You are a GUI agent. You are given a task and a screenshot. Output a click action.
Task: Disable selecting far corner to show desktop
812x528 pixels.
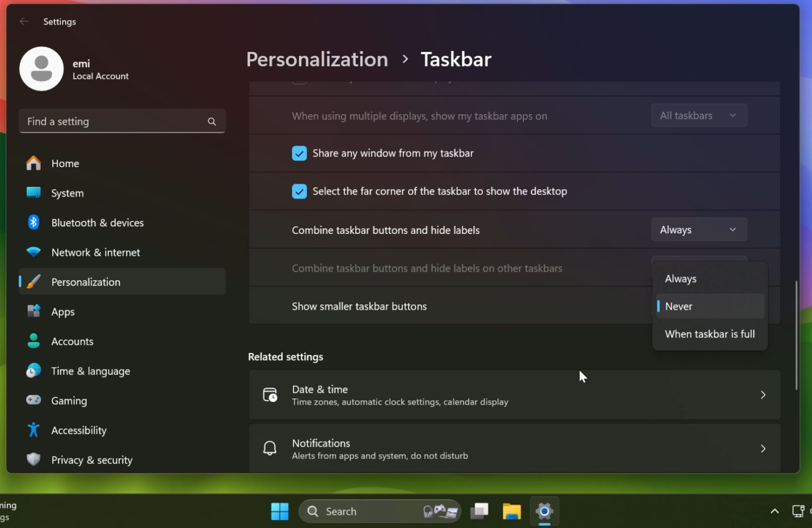(299, 191)
